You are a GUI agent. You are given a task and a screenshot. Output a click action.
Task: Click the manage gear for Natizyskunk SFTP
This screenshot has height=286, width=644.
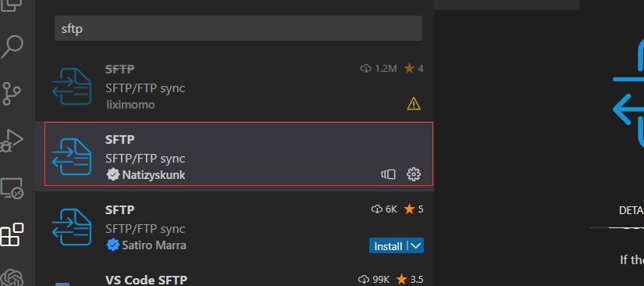tap(414, 174)
